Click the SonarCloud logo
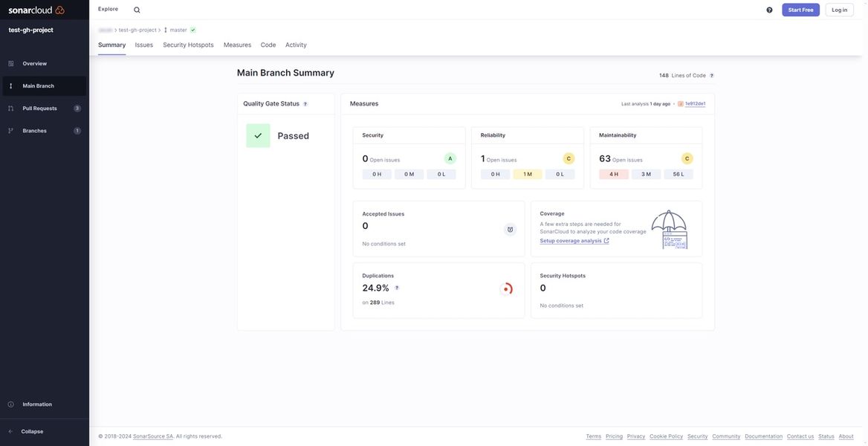868x446 pixels. [36, 10]
